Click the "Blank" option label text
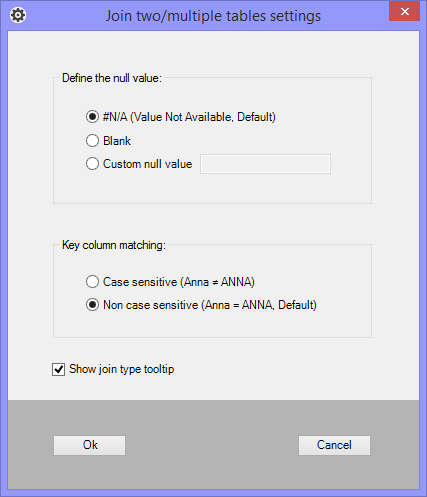 (117, 141)
